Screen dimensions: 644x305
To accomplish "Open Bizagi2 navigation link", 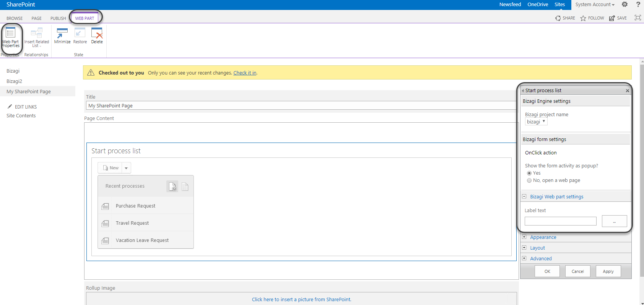I will coord(15,81).
